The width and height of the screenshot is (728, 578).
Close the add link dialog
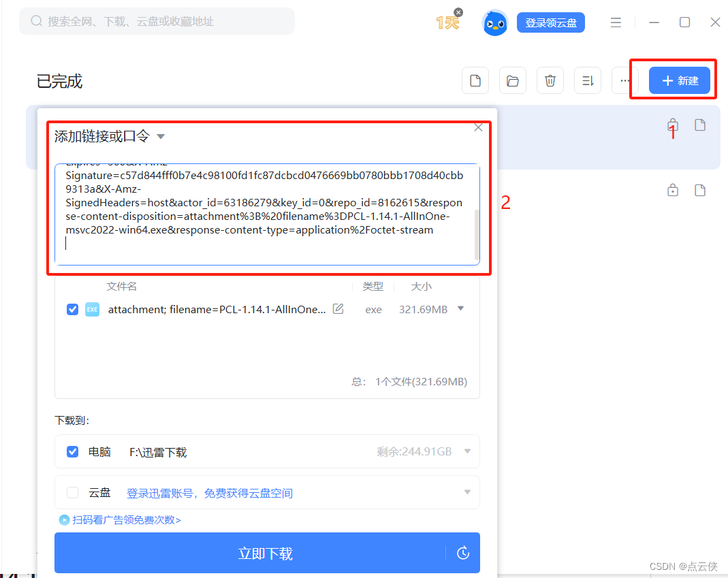(x=478, y=128)
